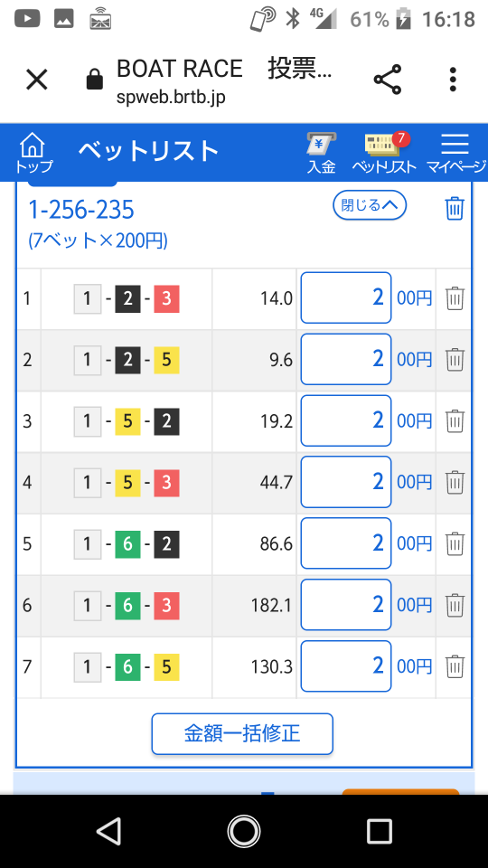Tap Android back navigation button
Image resolution: width=488 pixels, height=868 pixels.
click(108, 832)
